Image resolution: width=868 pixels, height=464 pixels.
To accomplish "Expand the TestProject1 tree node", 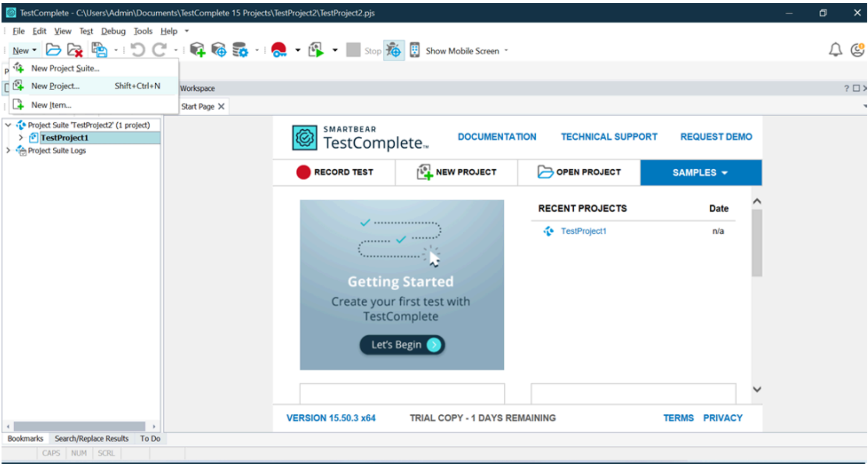I will point(21,137).
